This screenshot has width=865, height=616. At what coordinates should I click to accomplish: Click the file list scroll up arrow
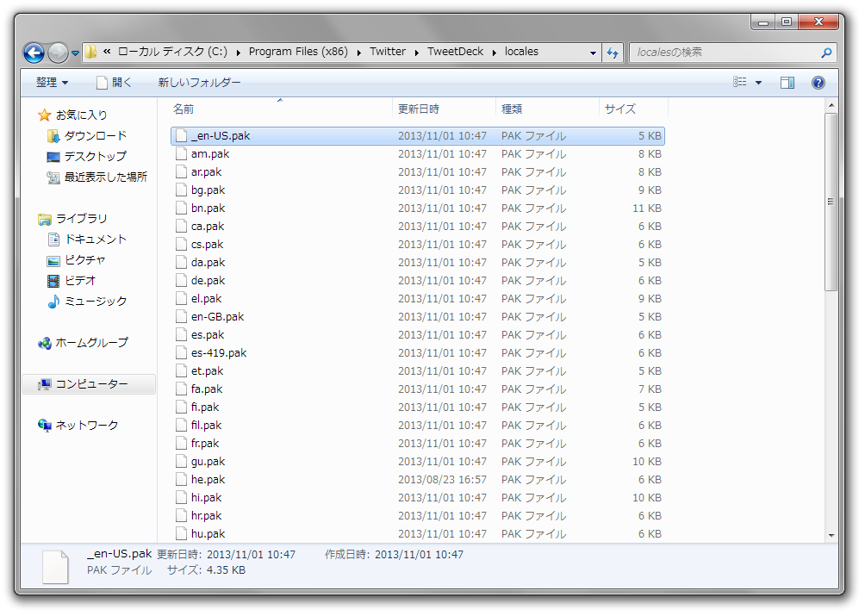[x=831, y=105]
